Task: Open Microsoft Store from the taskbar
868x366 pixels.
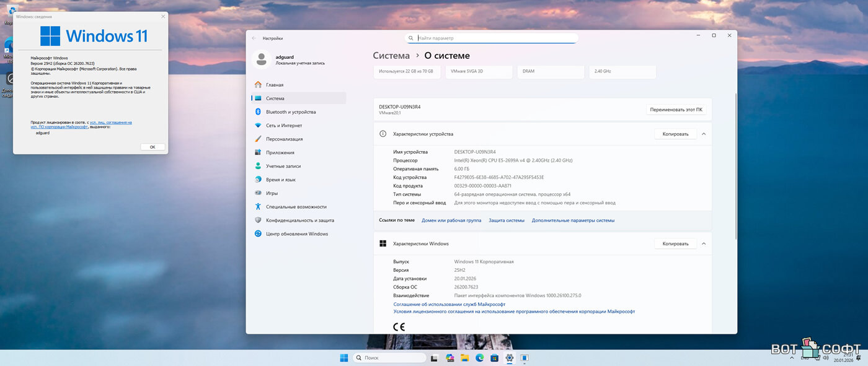Action: (x=494, y=358)
